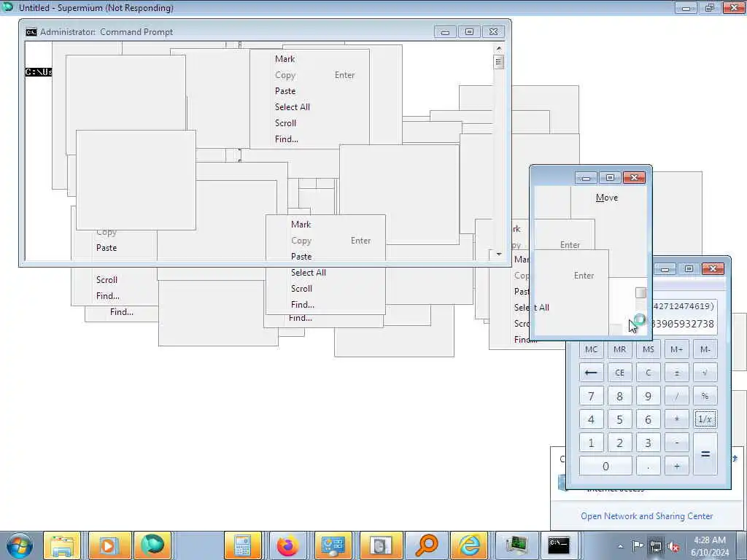Click the Paste item in the leftmost partial context menu
Viewport: 747px width, 560px height.
pos(107,248)
